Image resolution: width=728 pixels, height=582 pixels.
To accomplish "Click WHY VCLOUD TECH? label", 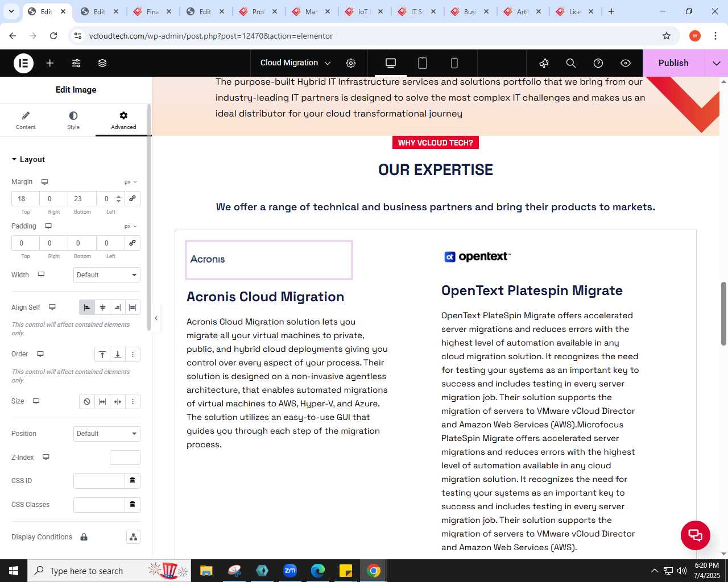I will pyautogui.click(x=436, y=143).
